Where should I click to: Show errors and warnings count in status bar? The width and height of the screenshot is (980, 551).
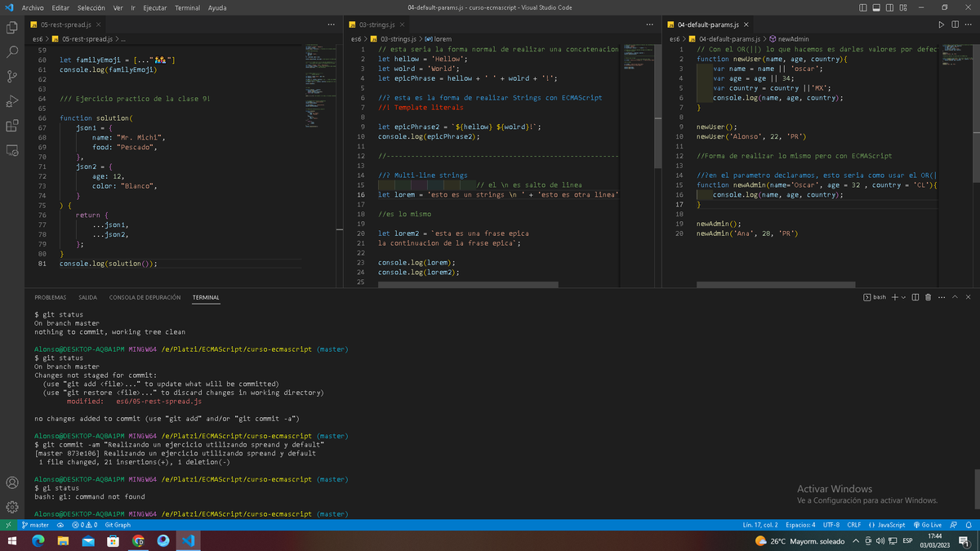click(x=85, y=525)
